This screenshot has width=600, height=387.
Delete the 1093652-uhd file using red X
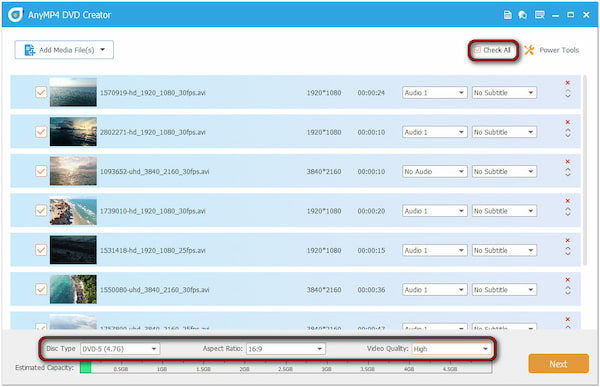pyautogui.click(x=568, y=162)
